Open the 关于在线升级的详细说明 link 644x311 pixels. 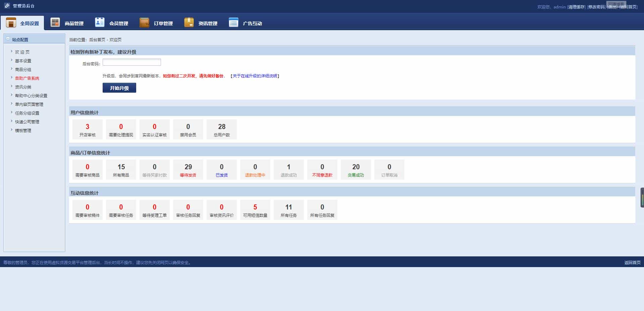[255, 76]
